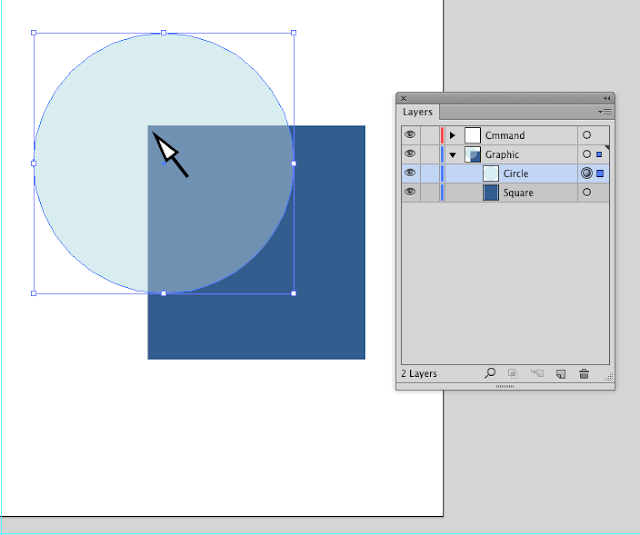Click the '2 Layers' count text

point(419,374)
